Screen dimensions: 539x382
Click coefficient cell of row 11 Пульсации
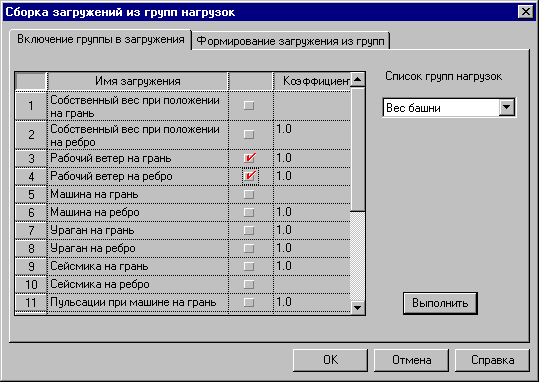pos(312,303)
